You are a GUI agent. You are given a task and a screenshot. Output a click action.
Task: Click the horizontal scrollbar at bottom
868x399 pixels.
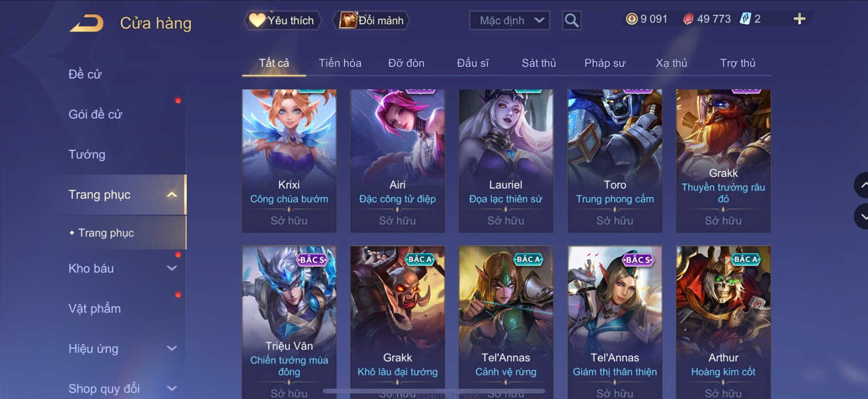434,391
